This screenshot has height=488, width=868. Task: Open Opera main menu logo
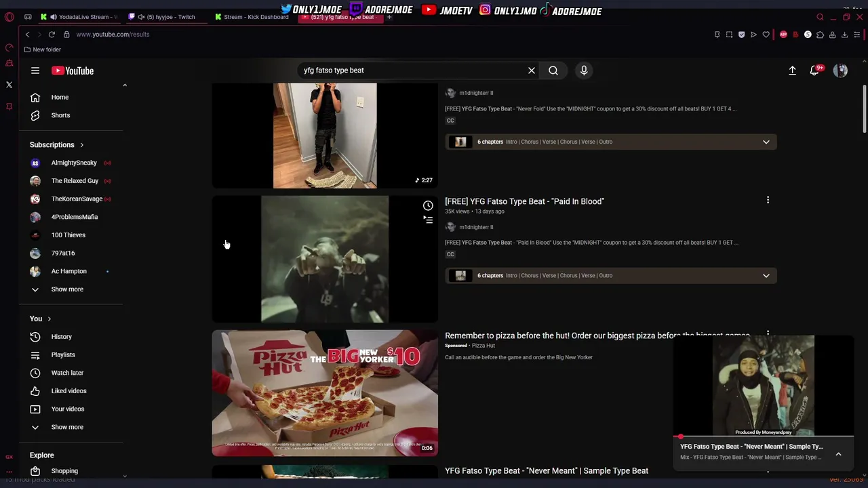point(9,17)
